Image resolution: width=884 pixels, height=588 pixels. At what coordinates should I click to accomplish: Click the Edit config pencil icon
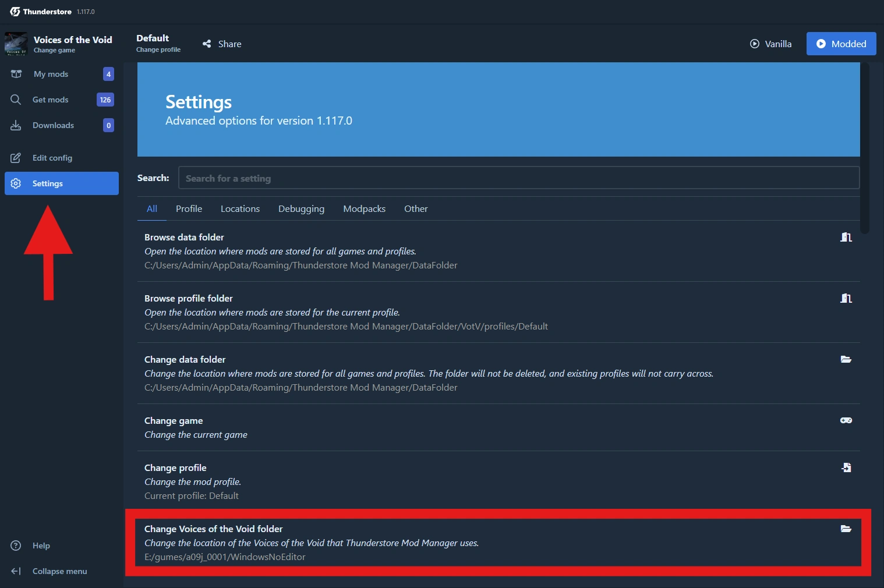point(16,158)
